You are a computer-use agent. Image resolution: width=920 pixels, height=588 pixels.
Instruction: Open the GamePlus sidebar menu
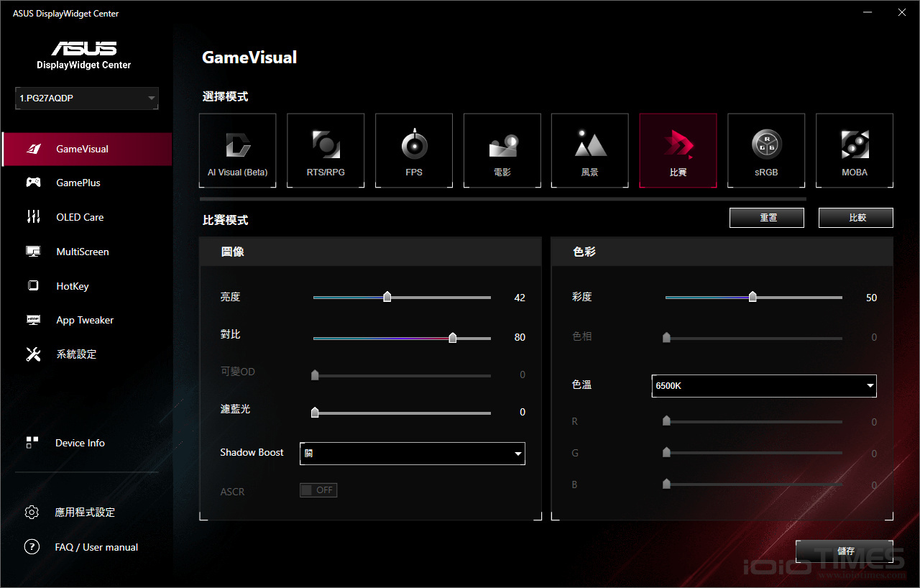point(78,183)
